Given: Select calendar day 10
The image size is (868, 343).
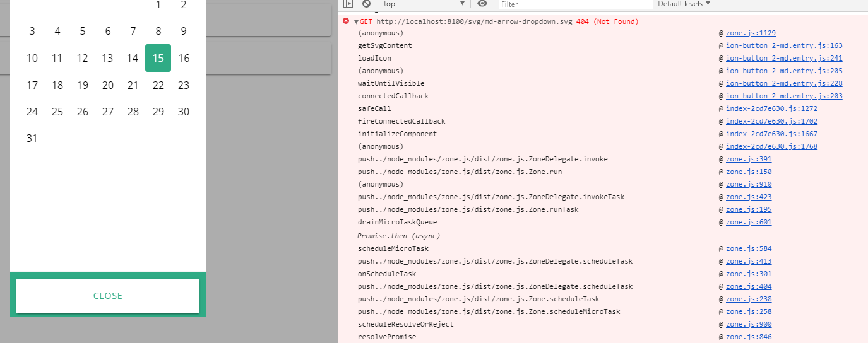Looking at the screenshot, I should (x=32, y=58).
